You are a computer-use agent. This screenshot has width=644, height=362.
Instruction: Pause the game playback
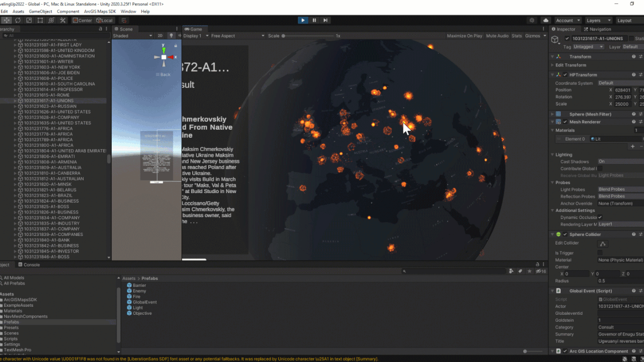(314, 20)
